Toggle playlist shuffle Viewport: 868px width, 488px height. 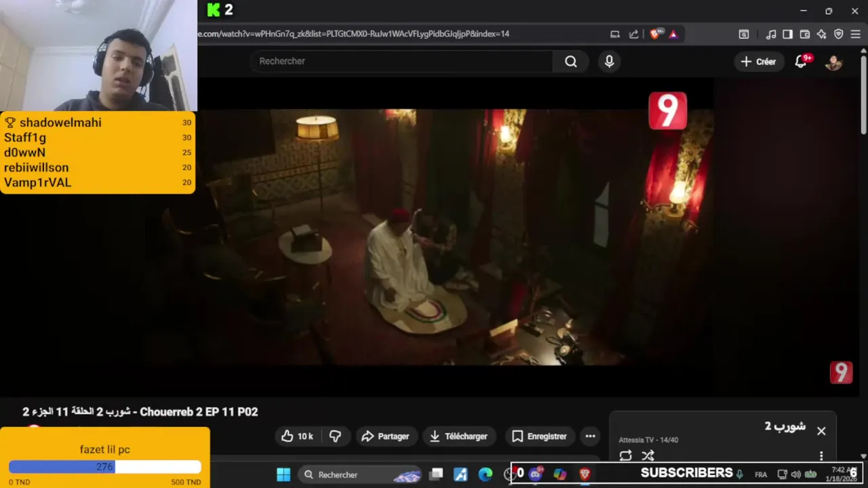point(648,455)
